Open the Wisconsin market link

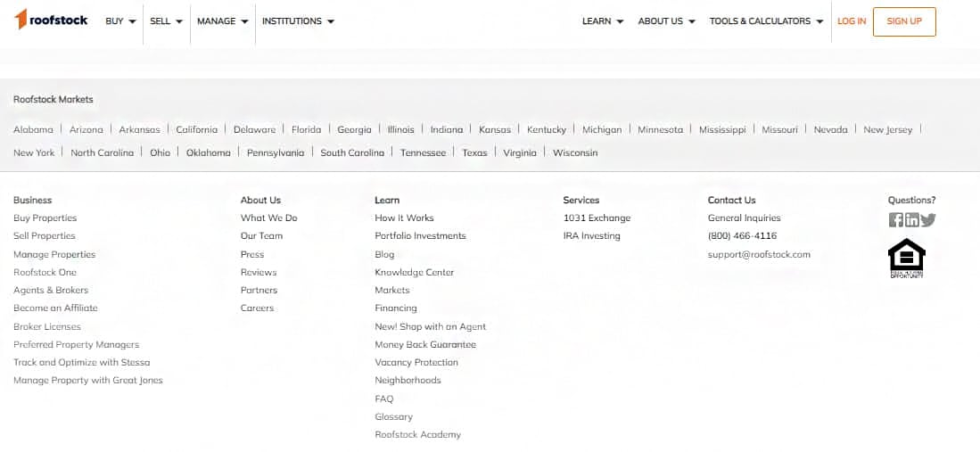point(575,152)
